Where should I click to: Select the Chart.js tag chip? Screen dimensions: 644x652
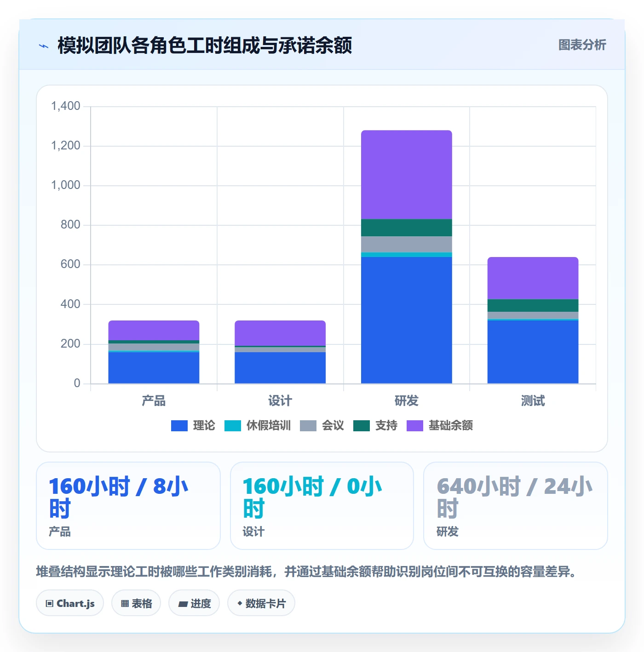70,603
